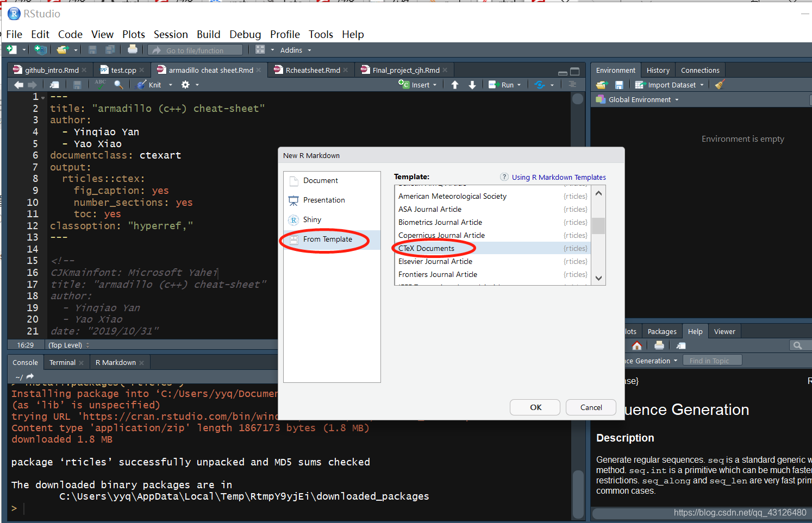Open the gear settings dropdown arrow
812x523 pixels.
coord(197,85)
